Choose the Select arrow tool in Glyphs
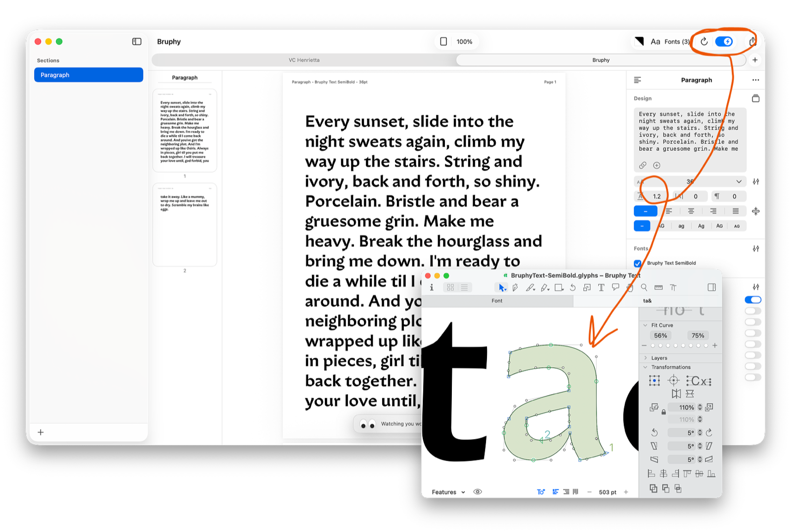 (x=502, y=287)
